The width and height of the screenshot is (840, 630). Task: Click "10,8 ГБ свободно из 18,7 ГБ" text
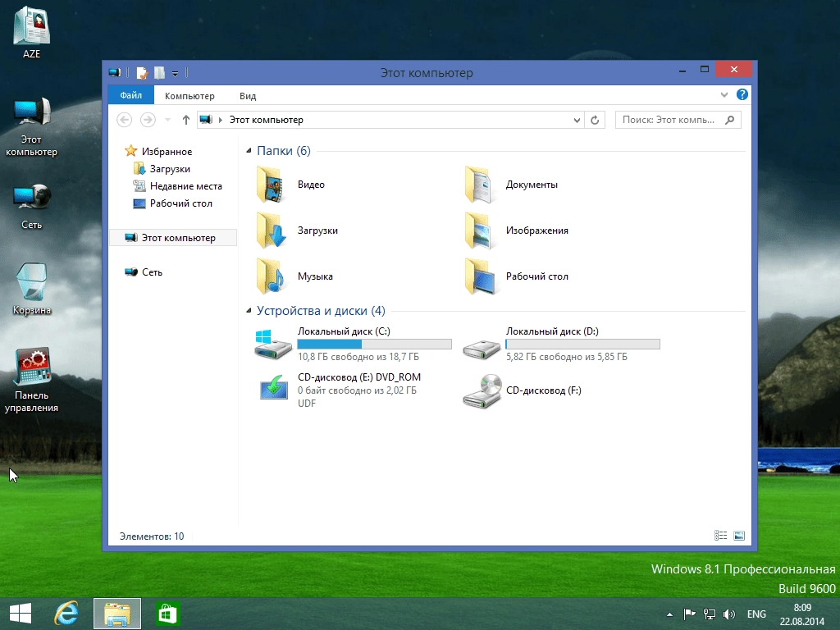(358, 357)
